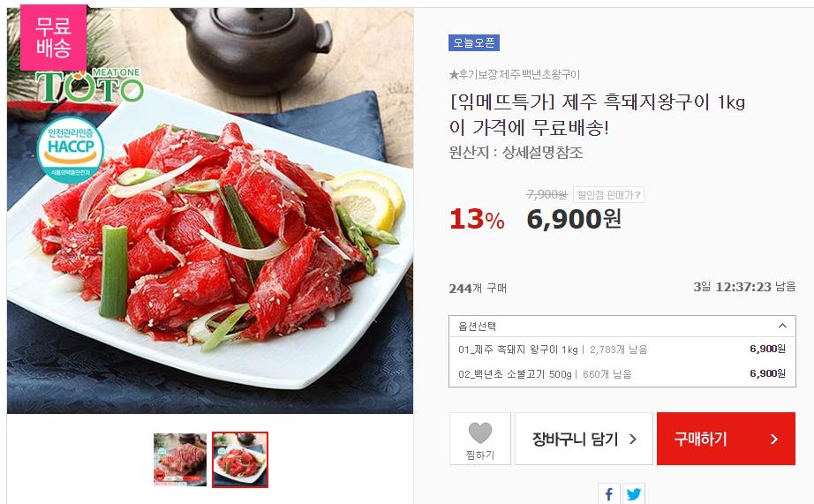
Task: Click the 오늘오픈 blue tag
Action: [474, 42]
